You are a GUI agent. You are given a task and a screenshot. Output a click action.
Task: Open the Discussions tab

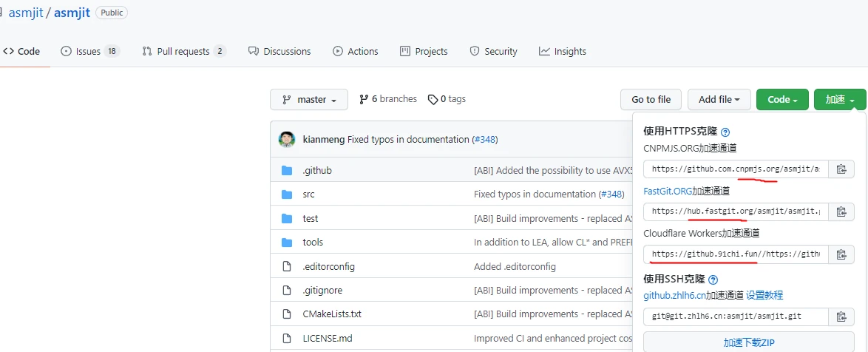click(x=279, y=52)
